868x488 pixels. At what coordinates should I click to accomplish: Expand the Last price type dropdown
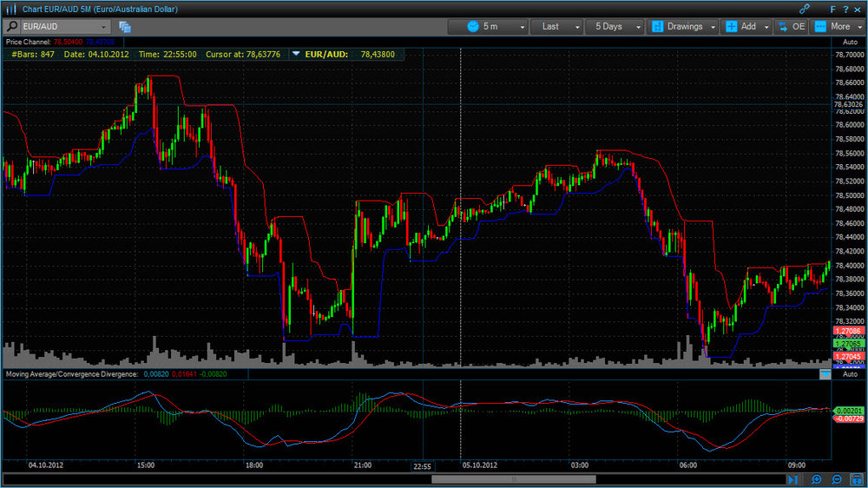coord(556,27)
